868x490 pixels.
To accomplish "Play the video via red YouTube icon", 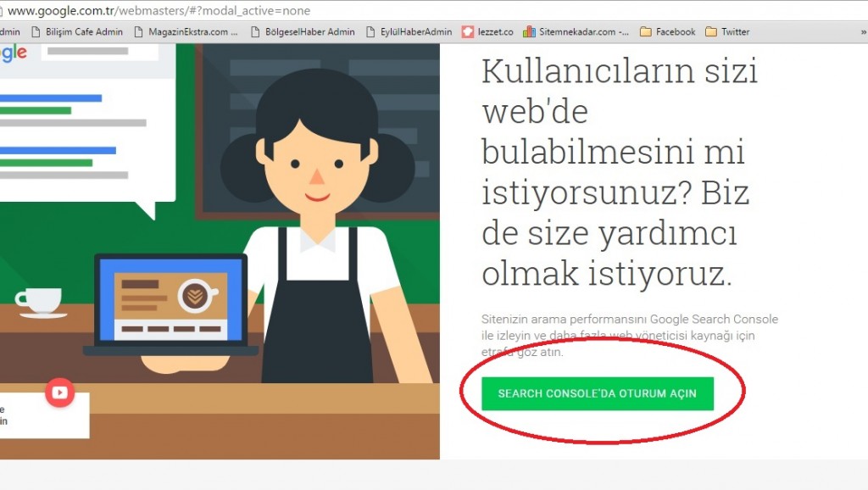I will point(60,393).
